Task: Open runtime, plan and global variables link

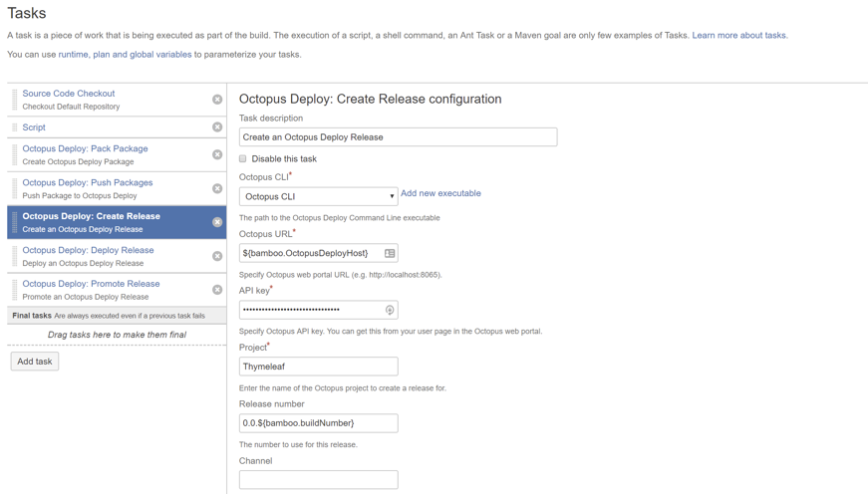Action: [125, 55]
